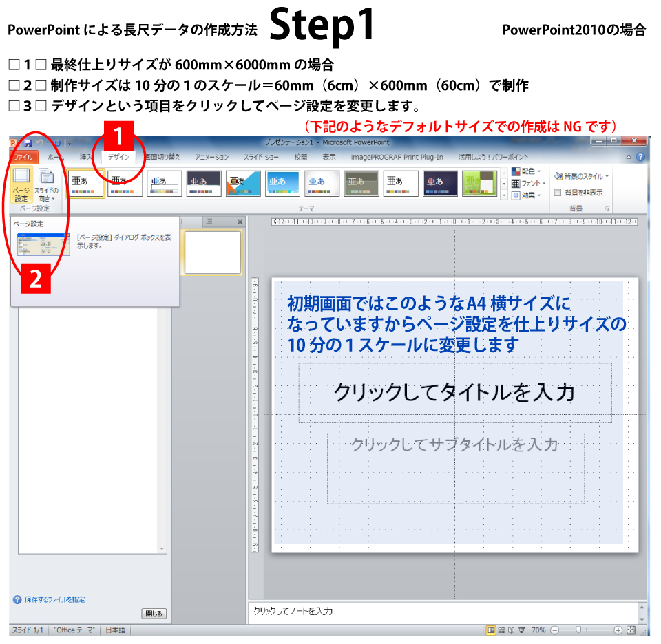Switch to Normal view in status bar
Viewport: 661px width, 644px height.
pyautogui.click(x=491, y=630)
